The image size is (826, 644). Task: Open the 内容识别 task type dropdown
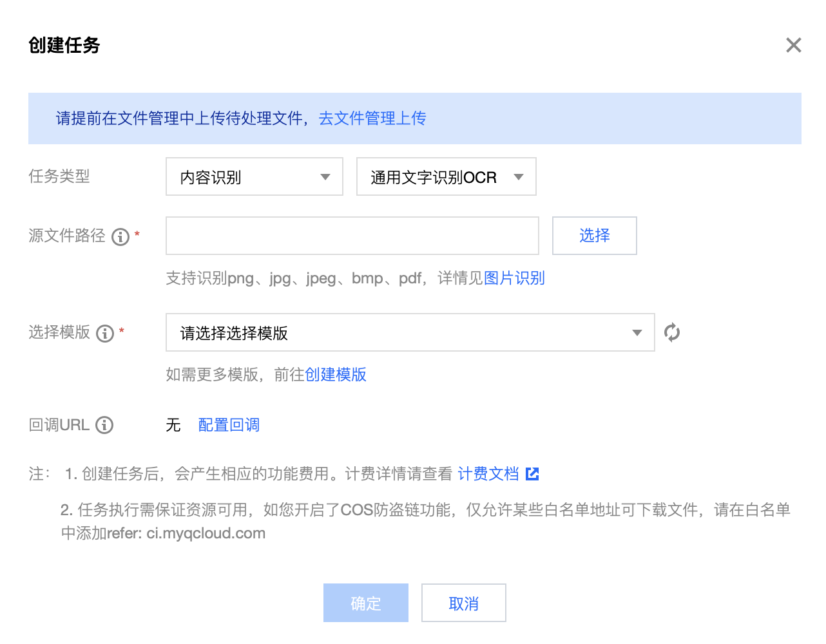coord(255,176)
